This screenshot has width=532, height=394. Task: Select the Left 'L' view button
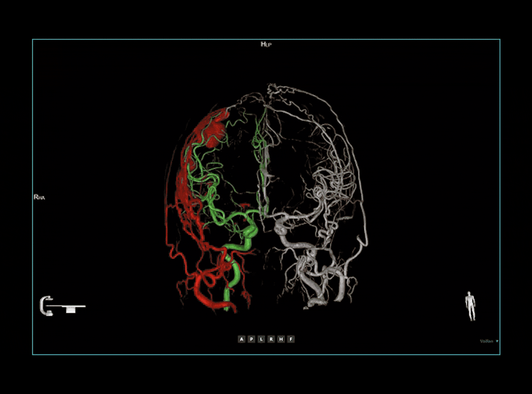click(261, 339)
